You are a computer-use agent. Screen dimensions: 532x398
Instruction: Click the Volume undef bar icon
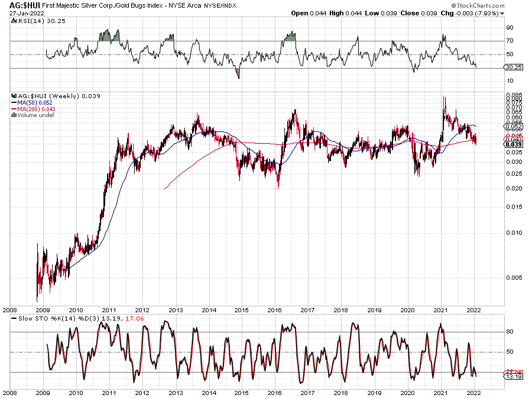14,115
